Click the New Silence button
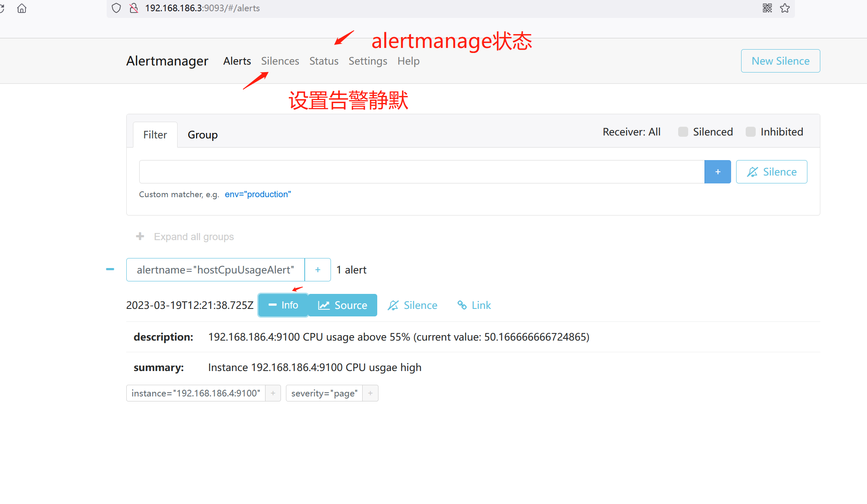 pos(780,61)
